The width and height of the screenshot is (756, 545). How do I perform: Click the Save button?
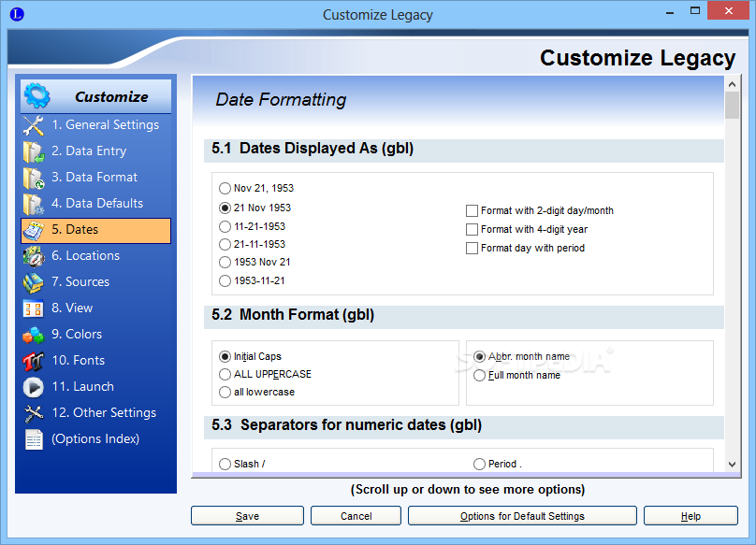click(247, 516)
